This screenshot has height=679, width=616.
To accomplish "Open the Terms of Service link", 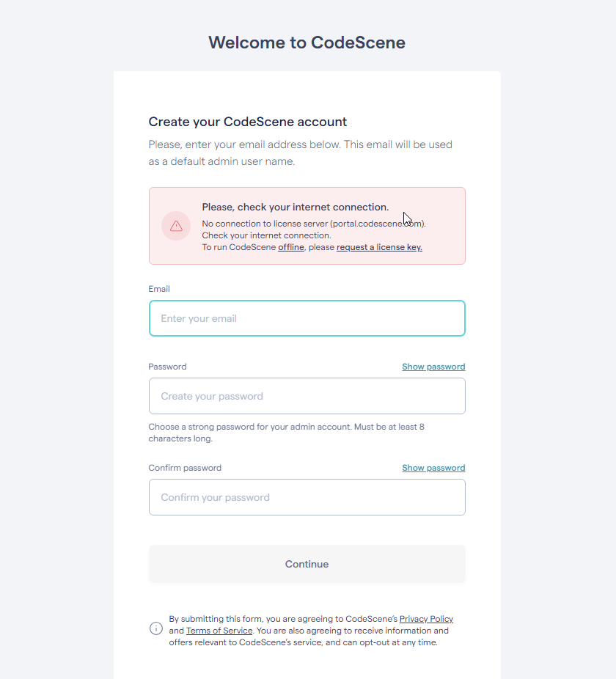I will tap(219, 631).
